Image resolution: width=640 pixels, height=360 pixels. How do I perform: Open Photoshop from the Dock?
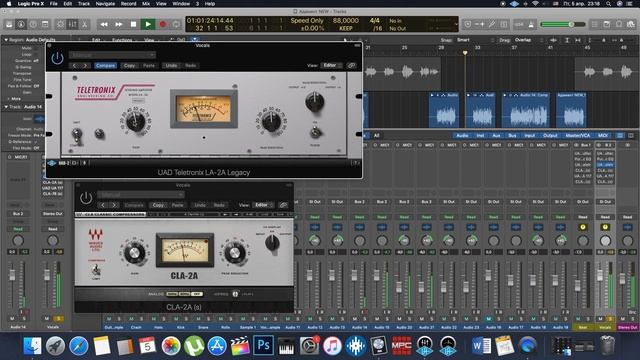point(263,346)
